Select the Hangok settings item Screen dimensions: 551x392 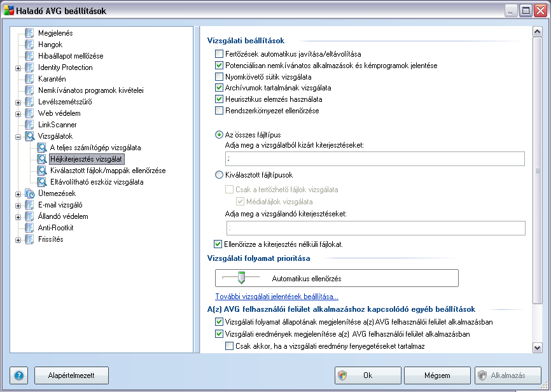click(50, 45)
